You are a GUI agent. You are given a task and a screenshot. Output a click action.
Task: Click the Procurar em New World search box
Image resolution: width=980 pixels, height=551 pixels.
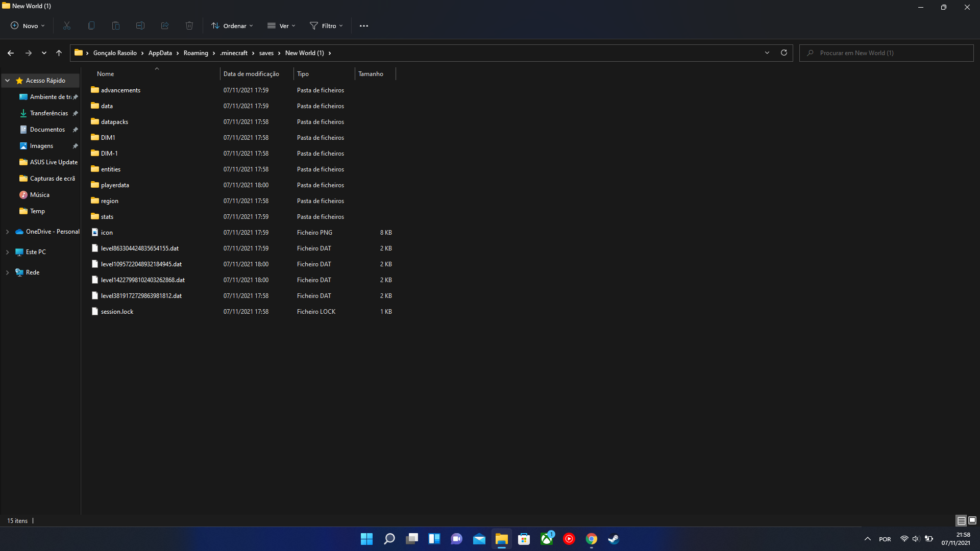click(887, 53)
